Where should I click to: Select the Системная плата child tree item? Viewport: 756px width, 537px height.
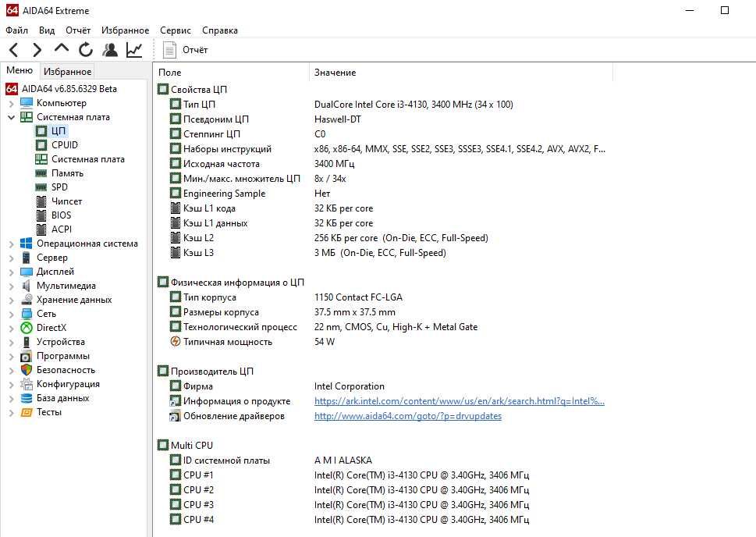point(87,159)
